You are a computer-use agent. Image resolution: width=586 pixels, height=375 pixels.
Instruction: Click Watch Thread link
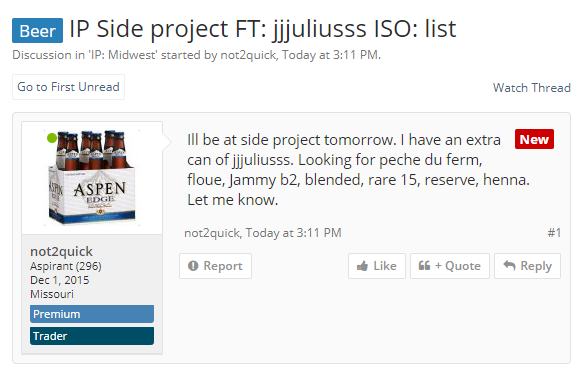pyautogui.click(x=531, y=87)
